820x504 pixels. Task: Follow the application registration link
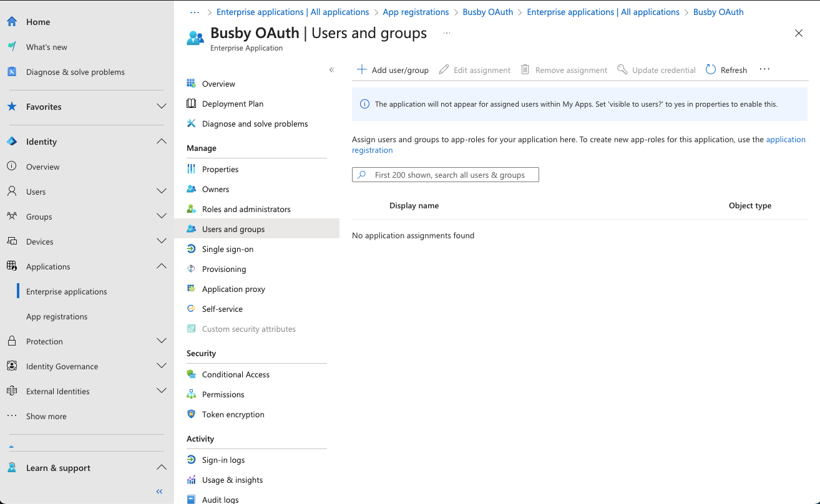pos(578,145)
